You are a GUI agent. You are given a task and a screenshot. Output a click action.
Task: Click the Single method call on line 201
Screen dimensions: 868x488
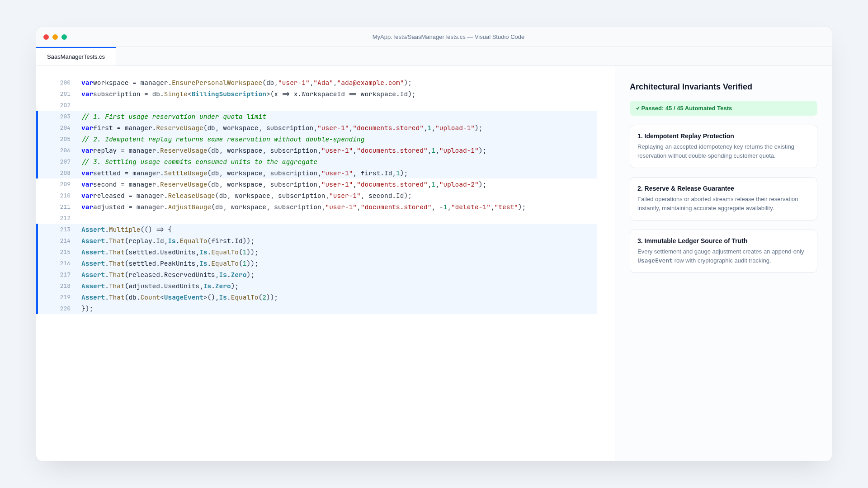point(176,94)
